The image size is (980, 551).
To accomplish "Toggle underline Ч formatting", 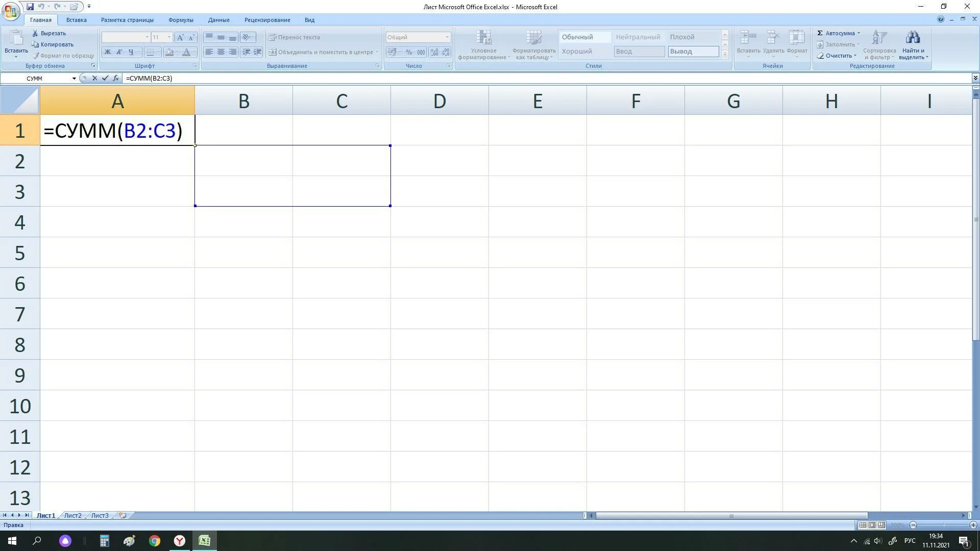I will [131, 52].
